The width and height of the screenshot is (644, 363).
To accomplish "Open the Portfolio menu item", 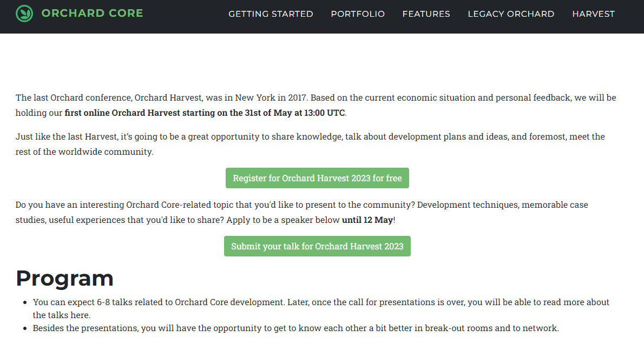I will click(x=358, y=14).
